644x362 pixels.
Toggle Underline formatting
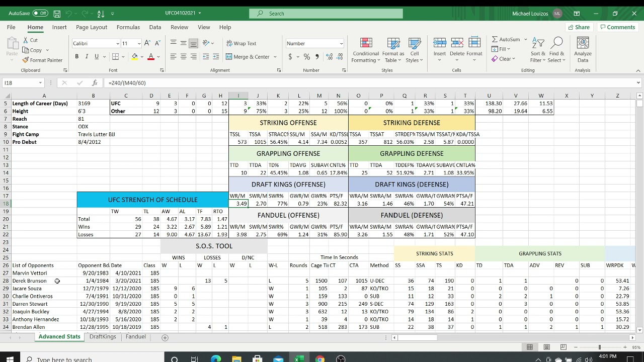(97, 57)
